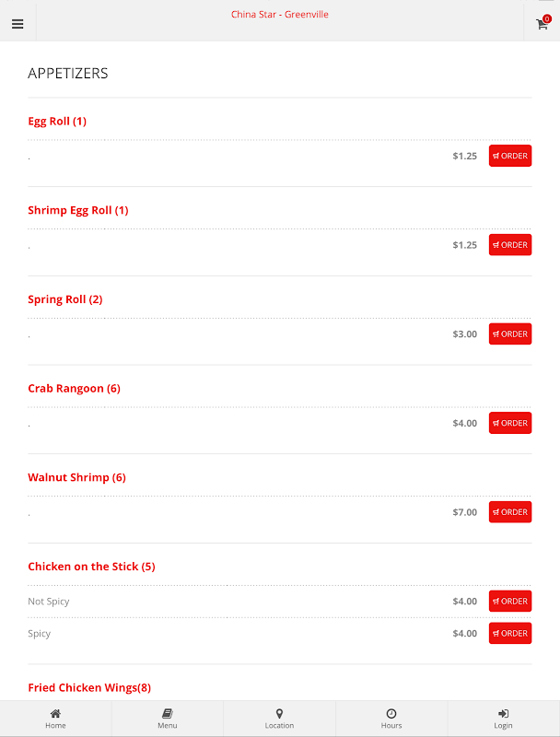Order the Egg Roll (1)
This screenshot has width=560, height=737.
click(510, 156)
